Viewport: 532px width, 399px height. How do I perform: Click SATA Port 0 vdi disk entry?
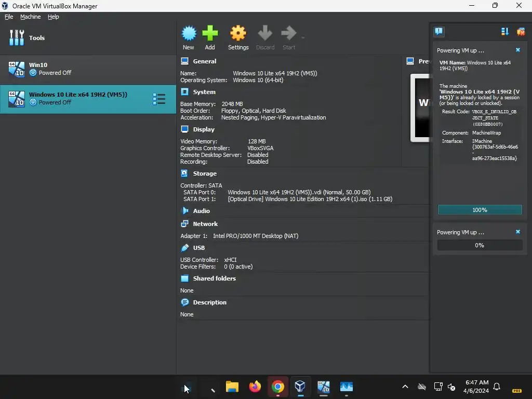[299, 192]
